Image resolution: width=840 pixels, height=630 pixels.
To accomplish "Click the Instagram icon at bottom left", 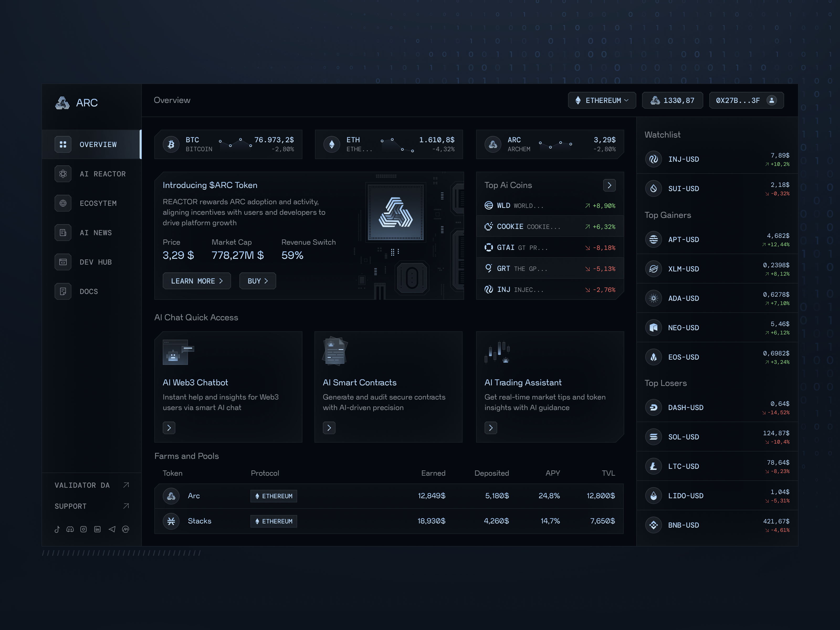I will pyautogui.click(x=83, y=529).
